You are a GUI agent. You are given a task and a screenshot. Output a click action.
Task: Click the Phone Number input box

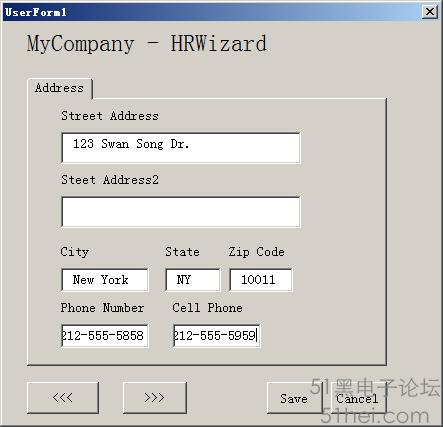(x=105, y=336)
